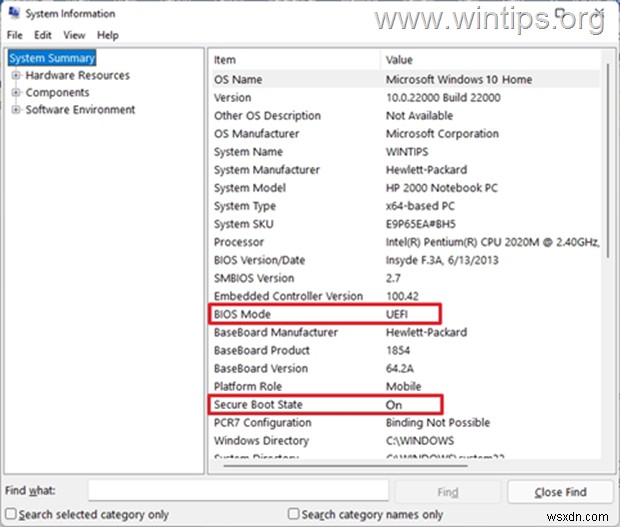Select the OS Manufacturer row
Image resolution: width=620 pixels, height=527 pixels.
(x=405, y=134)
